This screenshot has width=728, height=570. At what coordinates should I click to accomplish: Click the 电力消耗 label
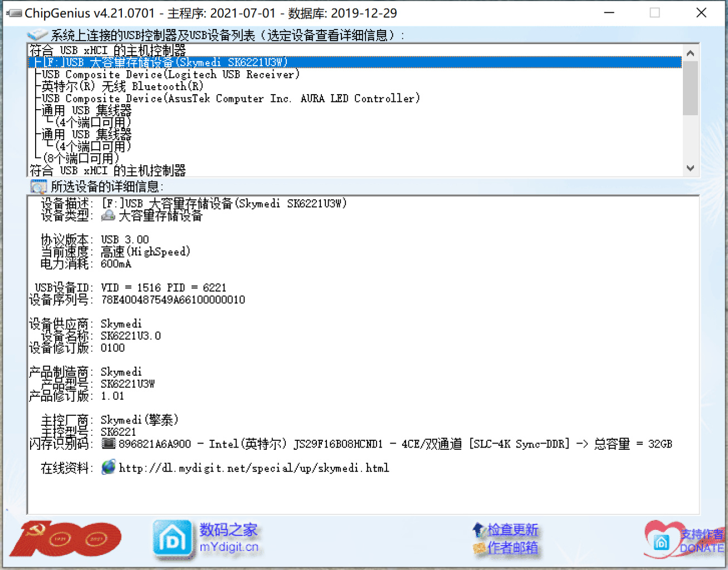pyautogui.click(x=67, y=264)
